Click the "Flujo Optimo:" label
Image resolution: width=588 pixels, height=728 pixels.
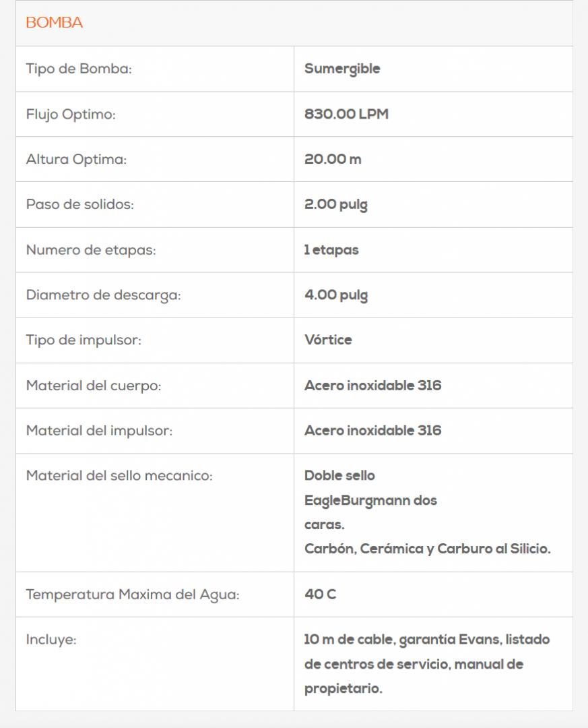click(71, 115)
